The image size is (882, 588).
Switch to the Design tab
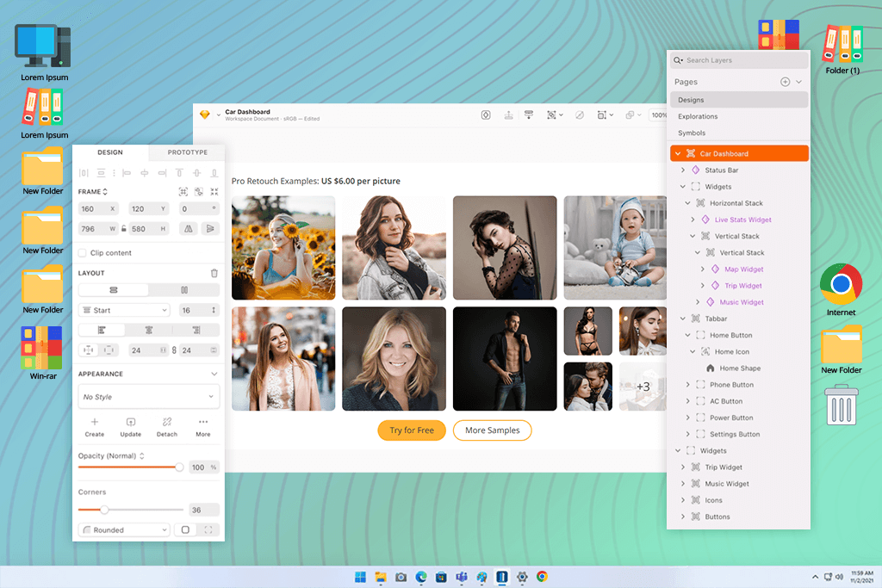[x=110, y=152]
